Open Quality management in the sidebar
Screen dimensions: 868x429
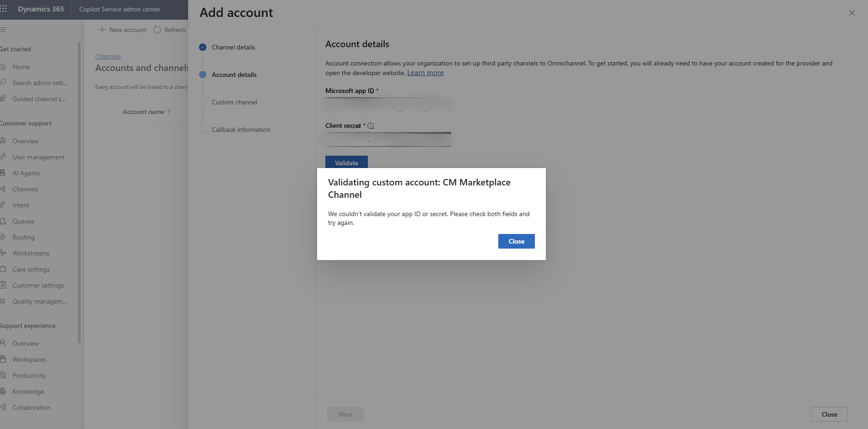39,301
